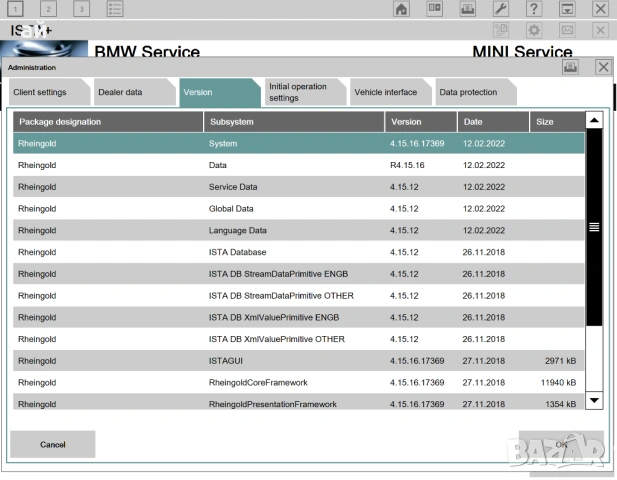
Task: Select the highlighted System subsystem row
Action: 299,144
